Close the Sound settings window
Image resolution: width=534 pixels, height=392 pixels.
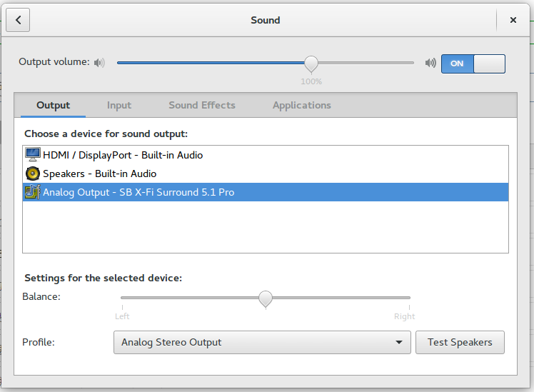click(513, 20)
